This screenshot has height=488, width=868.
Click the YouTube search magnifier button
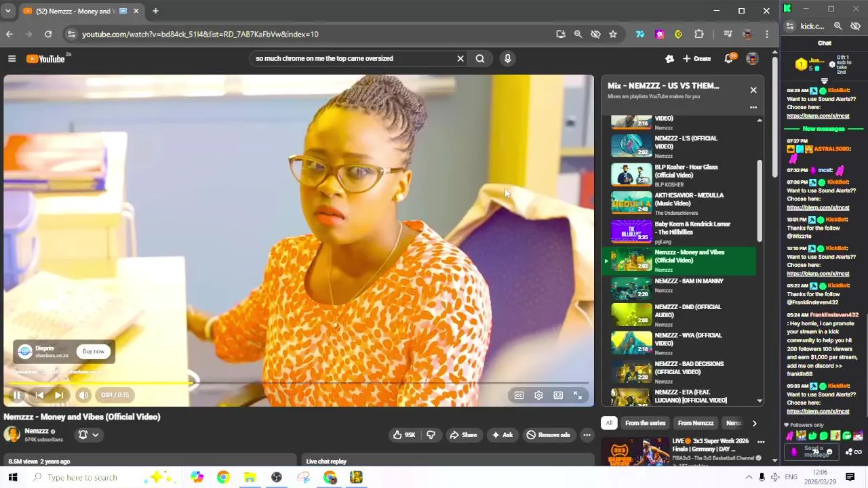click(x=480, y=58)
